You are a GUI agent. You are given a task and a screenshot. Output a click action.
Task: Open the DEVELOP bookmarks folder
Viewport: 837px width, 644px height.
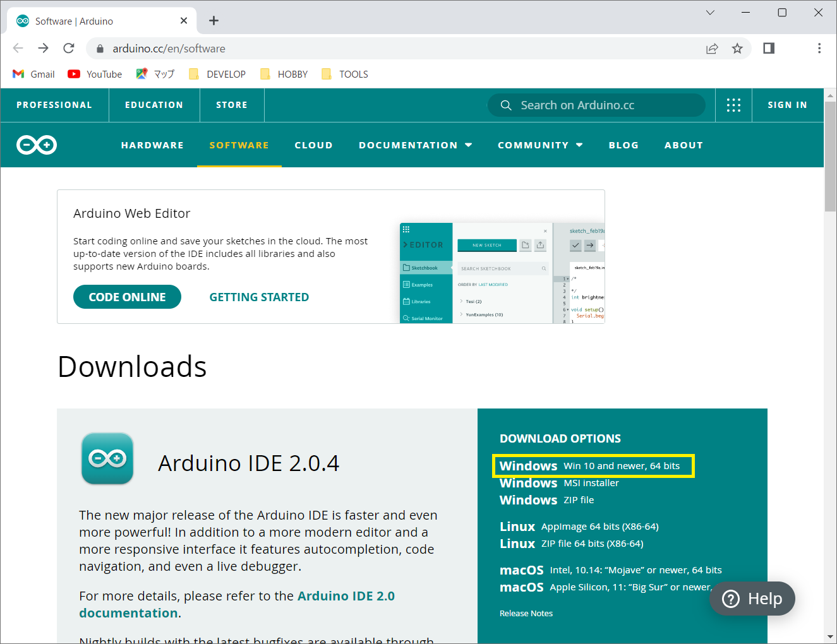pyautogui.click(x=217, y=75)
